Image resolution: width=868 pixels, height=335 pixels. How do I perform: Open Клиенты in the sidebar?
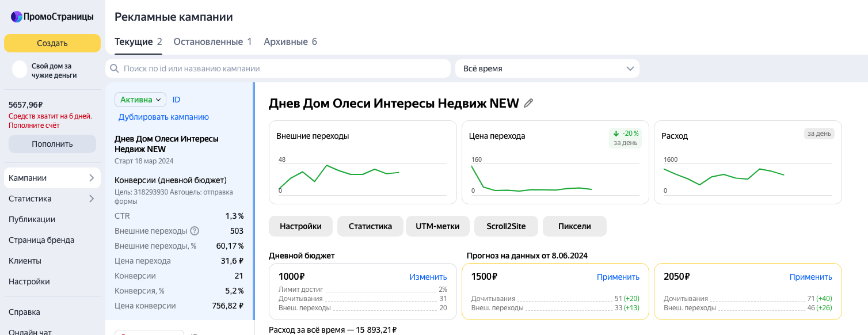click(25, 261)
